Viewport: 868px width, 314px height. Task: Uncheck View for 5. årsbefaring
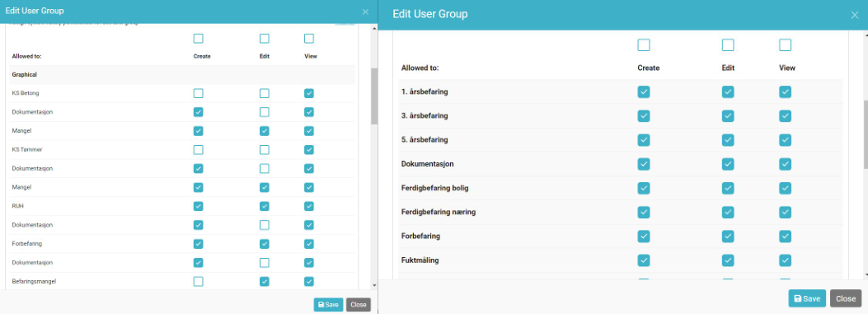[785, 140]
